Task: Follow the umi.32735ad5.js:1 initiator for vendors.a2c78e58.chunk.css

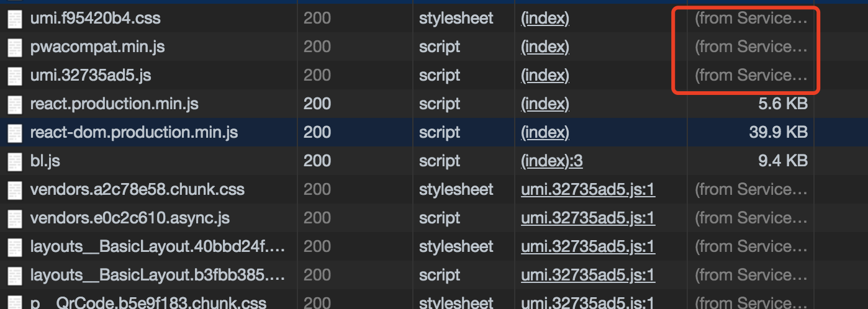Action: click(x=588, y=190)
